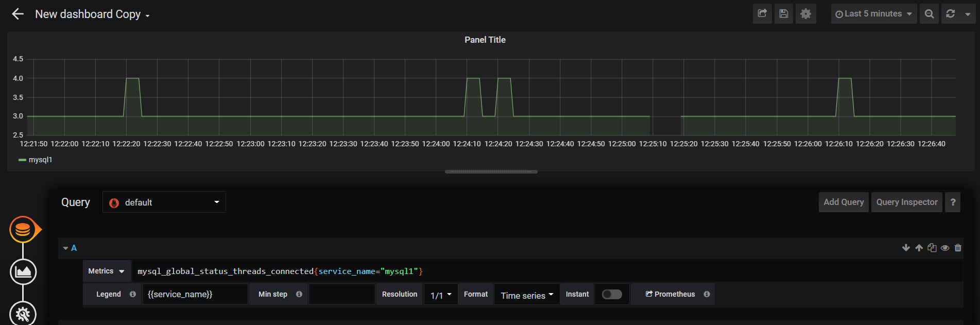Move query A down with arrow icon
Screen dimensions: 980x325
point(906,248)
